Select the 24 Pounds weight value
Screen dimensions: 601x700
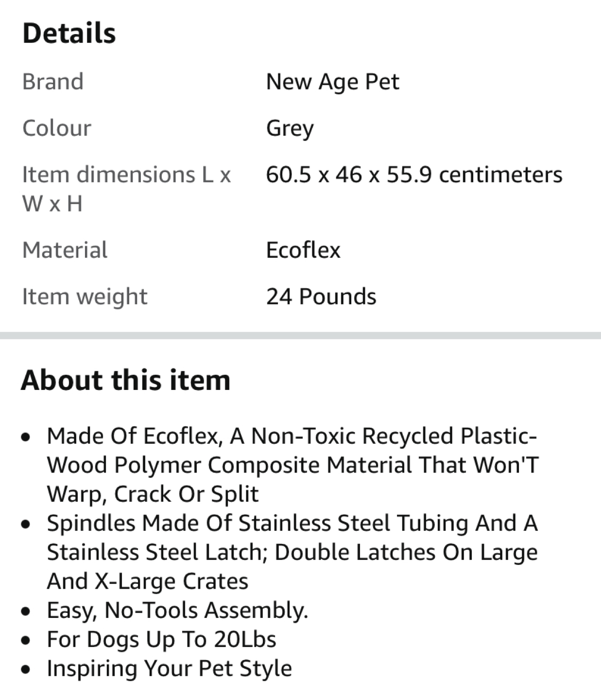click(321, 297)
